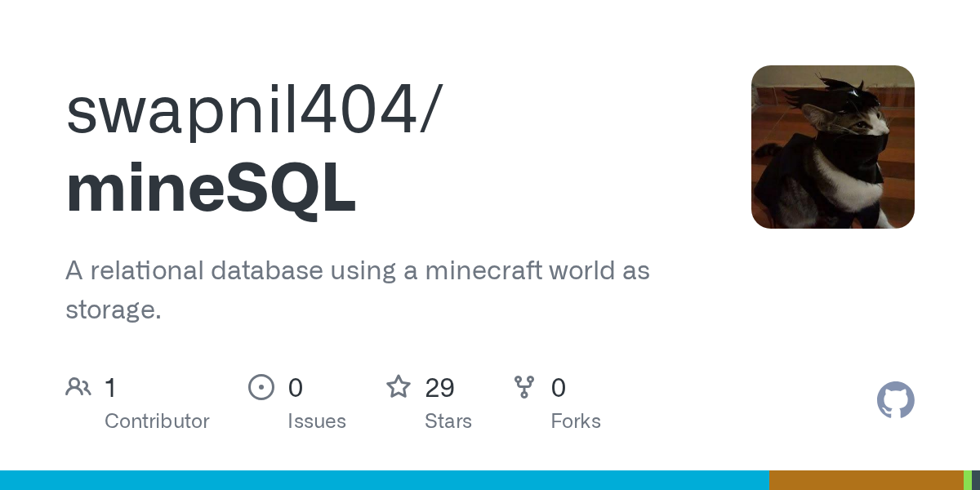Click the star icon
This screenshot has width=980, height=490.
tap(399, 386)
